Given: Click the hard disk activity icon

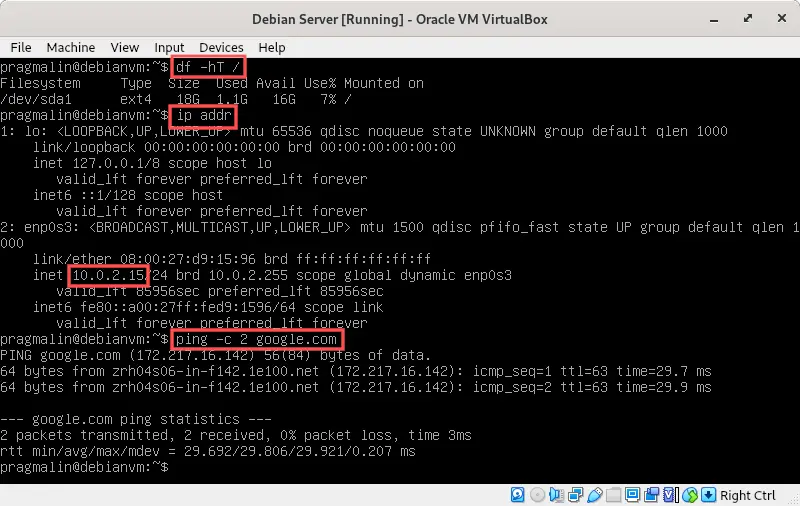Looking at the screenshot, I should click(517, 495).
